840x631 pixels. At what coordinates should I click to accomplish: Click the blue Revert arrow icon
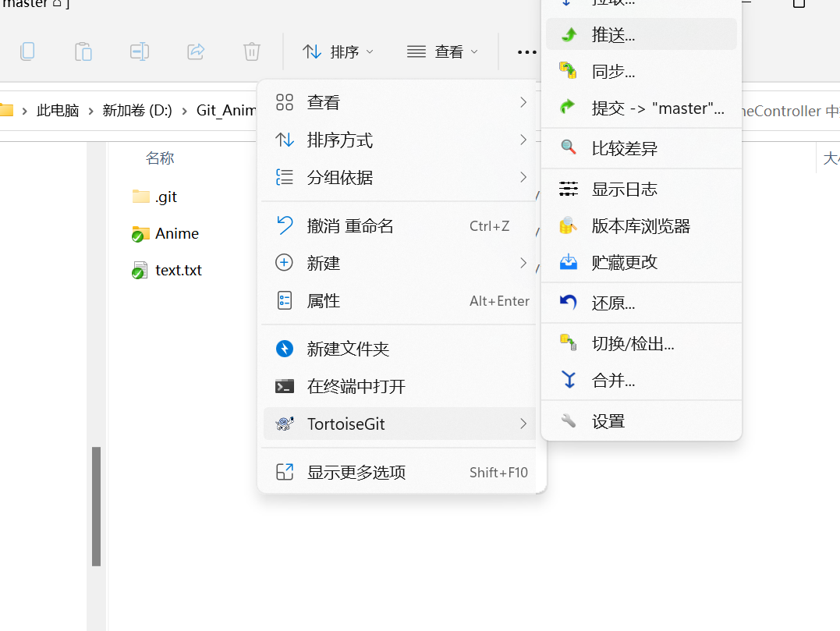(569, 303)
